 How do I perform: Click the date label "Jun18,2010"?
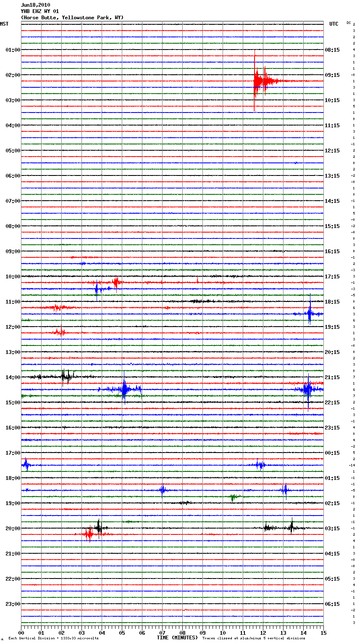point(35,5)
